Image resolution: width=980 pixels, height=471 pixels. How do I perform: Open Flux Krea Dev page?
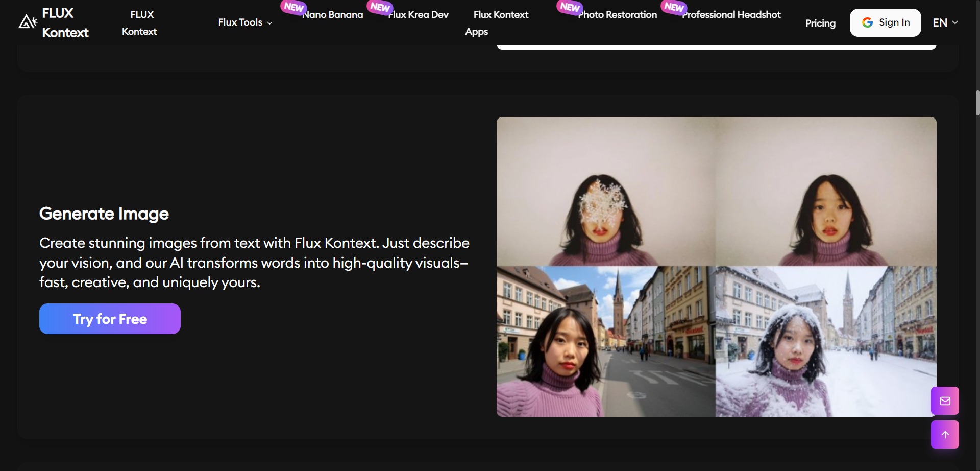[419, 15]
